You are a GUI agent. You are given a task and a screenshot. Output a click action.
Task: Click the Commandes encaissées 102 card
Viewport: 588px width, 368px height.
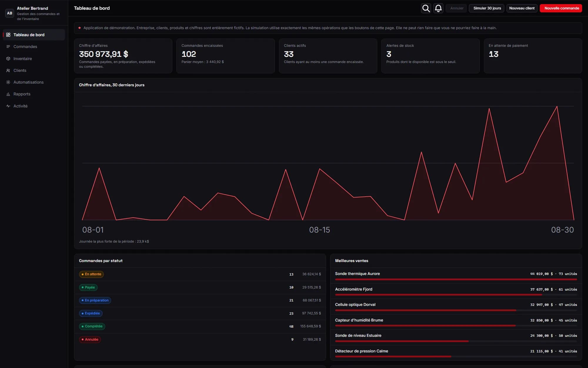tap(225, 56)
